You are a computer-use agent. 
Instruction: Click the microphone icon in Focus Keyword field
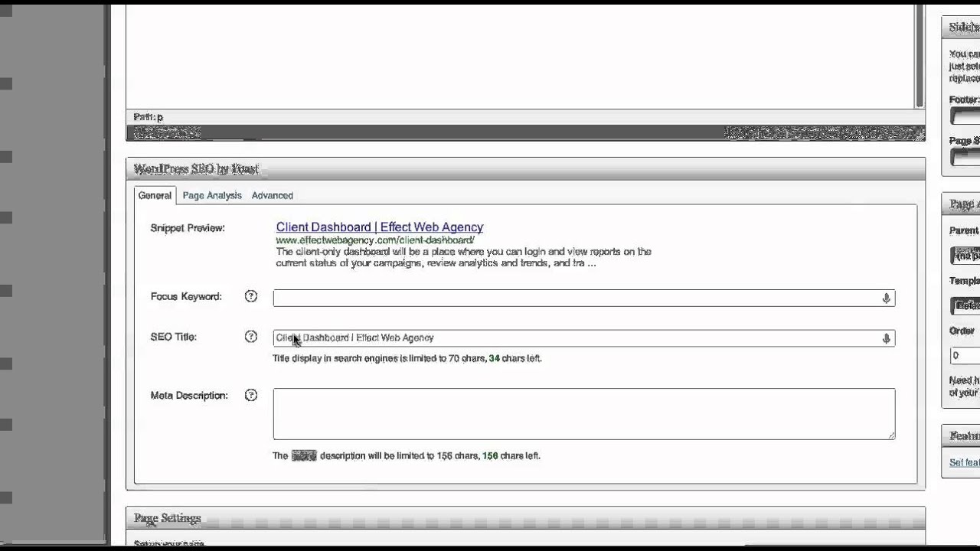886,298
